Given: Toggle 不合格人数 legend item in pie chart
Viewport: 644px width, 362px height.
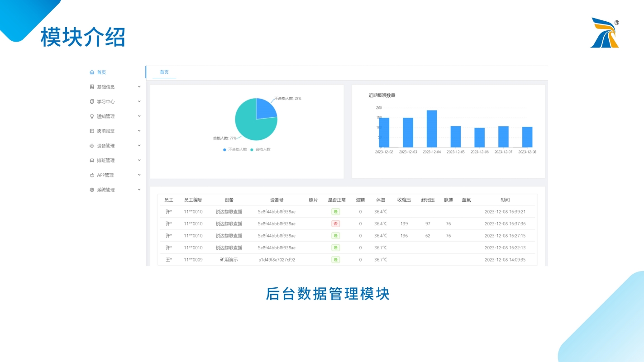Looking at the screenshot, I should 235,149.
